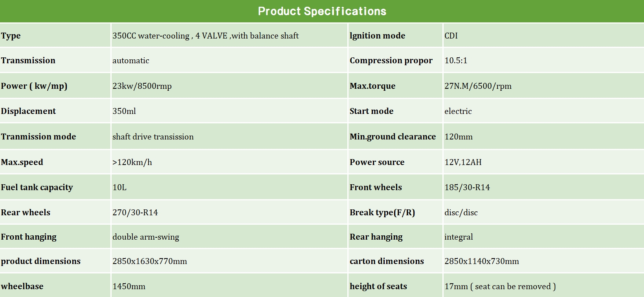Click the shaft drive transission text
This screenshot has width=644, height=297.
coord(153,137)
